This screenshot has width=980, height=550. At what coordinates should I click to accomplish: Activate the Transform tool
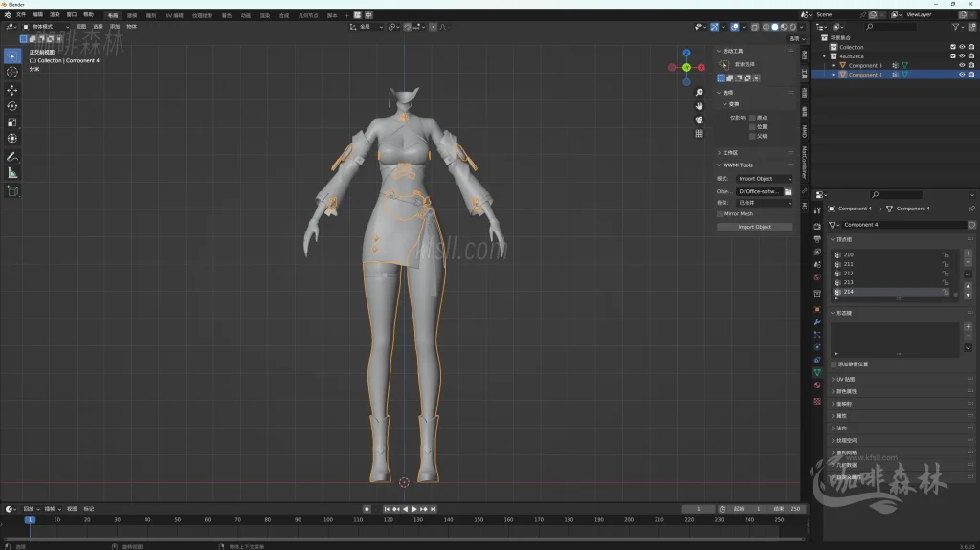(x=11, y=138)
